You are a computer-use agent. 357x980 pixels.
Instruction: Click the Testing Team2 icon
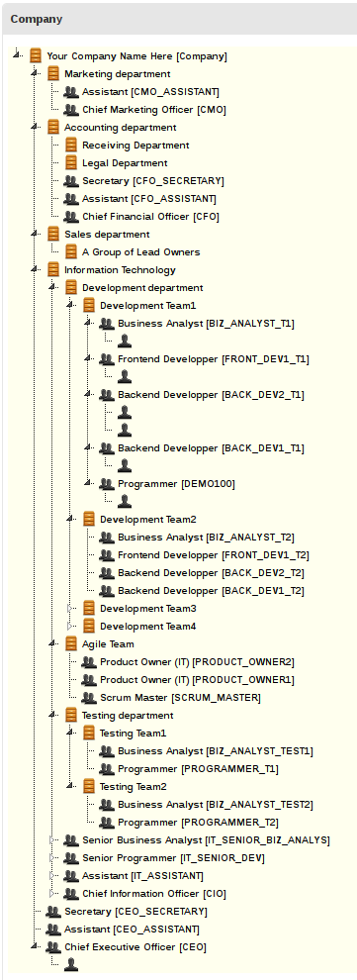tap(89, 786)
